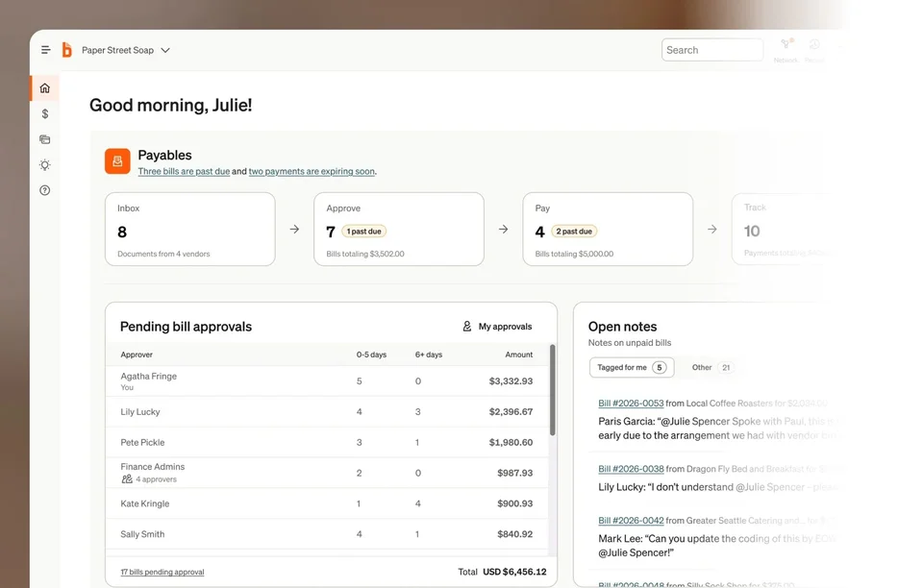Click the orange Payables inbox icon
The height and width of the screenshot is (588, 923).
(x=117, y=161)
